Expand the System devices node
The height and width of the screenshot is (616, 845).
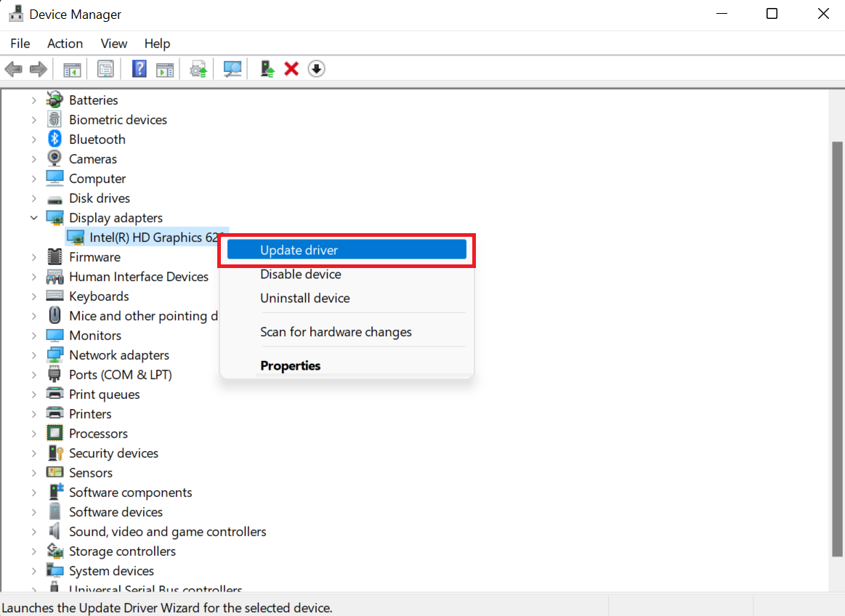click(x=34, y=571)
